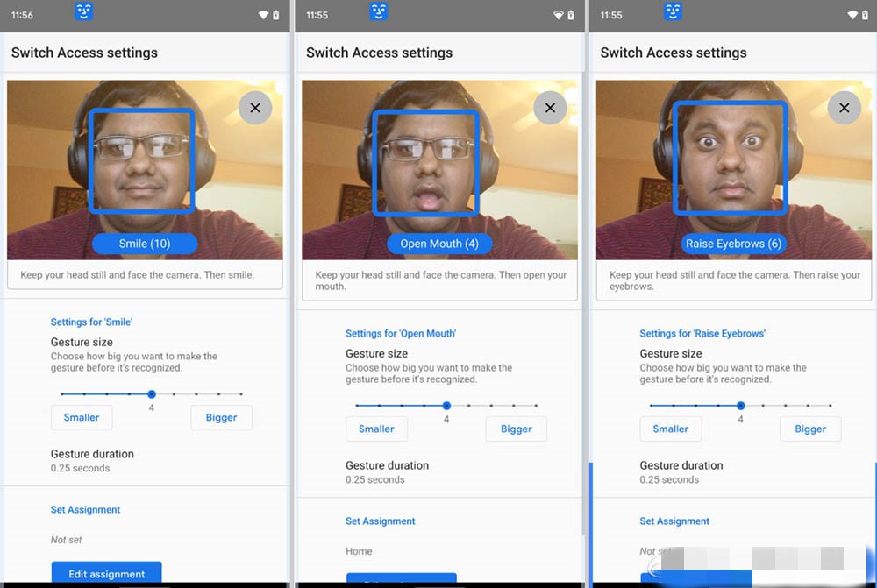The height and width of the screenshot is (588, 877).
Task: Adjust the Open Mouth gesture size slider
Action: pyautogui.click(x=446, y=405)
